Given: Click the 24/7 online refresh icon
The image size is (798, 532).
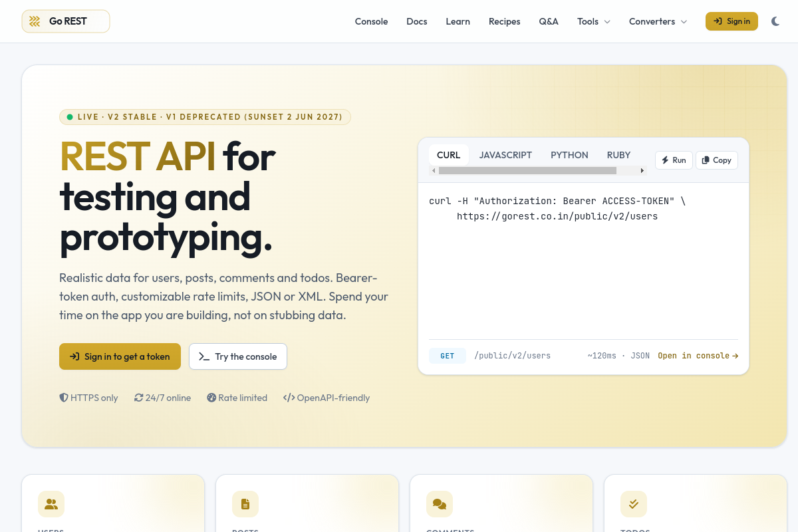Looking at the screenshot, I should click(138, 398).
